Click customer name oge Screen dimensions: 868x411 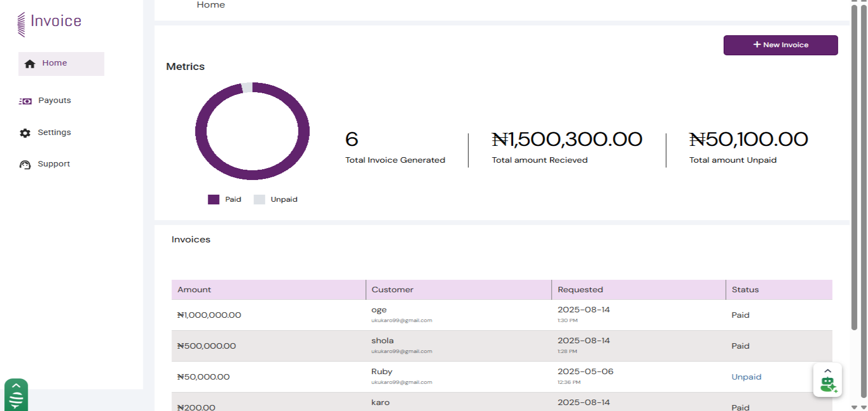(379, 310)
